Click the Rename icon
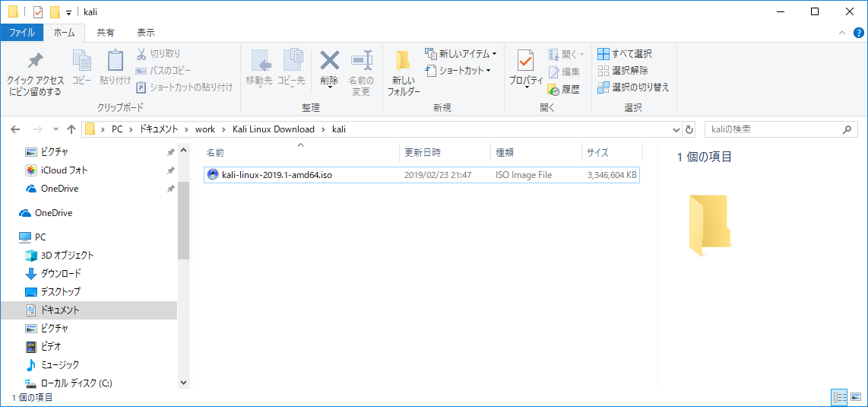This screenshot has width=868, height=407. click(x=362, y=60)
